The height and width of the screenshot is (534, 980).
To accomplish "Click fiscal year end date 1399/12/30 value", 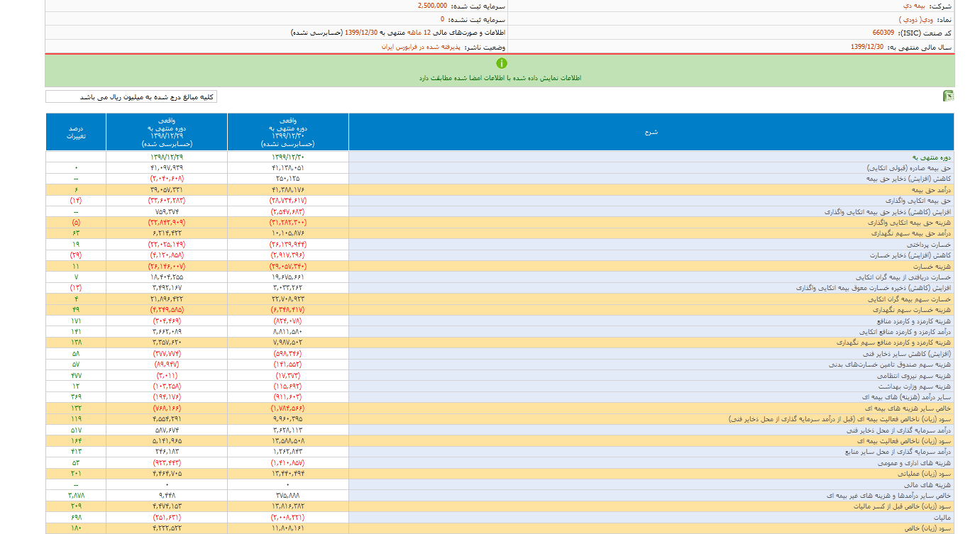I will point(866,47).
